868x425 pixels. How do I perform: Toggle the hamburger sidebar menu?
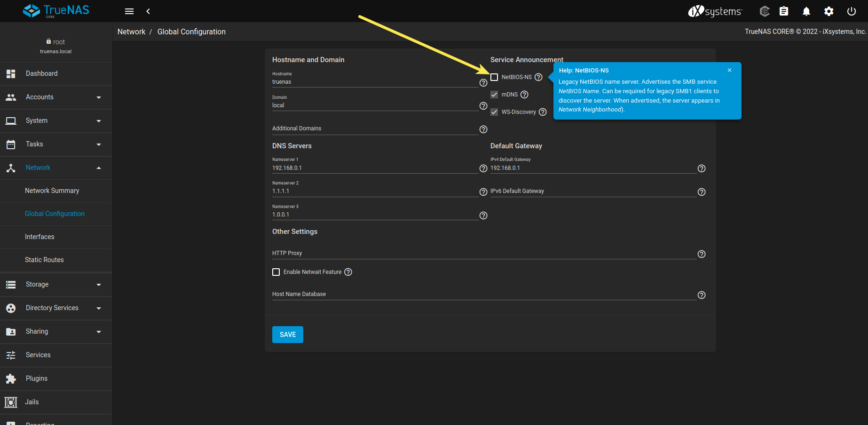(x=129, y=11)
